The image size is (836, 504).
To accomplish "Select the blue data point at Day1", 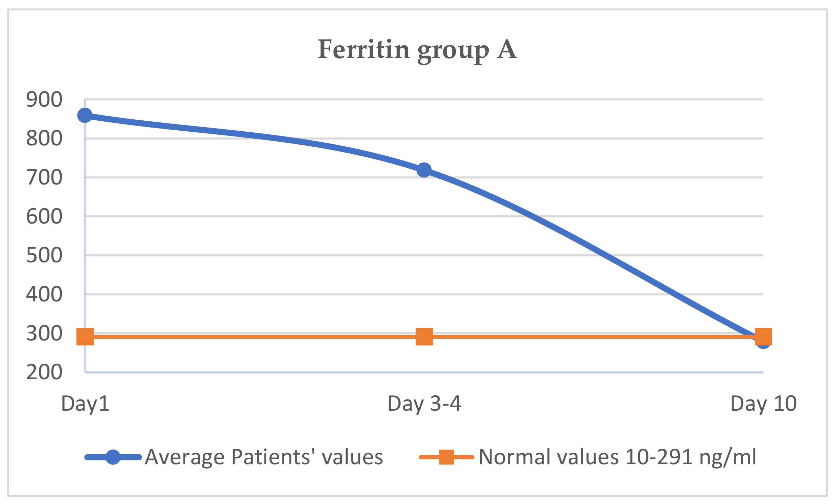I will pyautogui.click(x=85, y=115).
